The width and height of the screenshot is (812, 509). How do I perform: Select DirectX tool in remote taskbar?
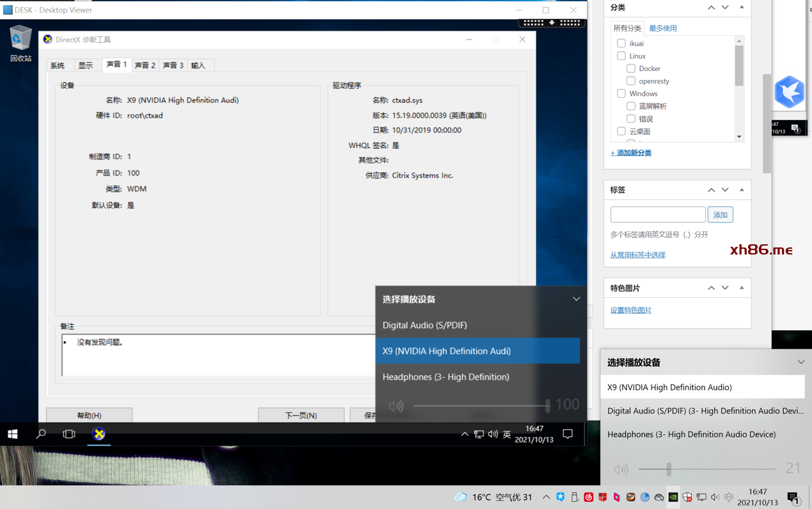98,434
